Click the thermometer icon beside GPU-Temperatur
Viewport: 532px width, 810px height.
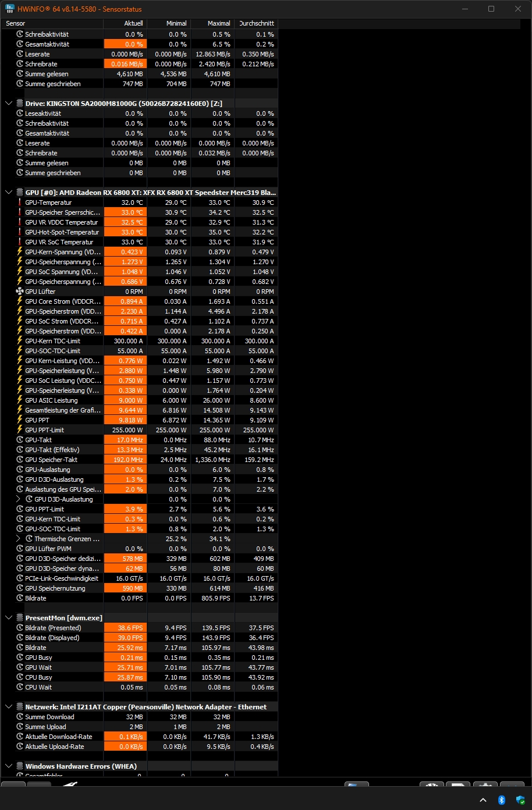20,202
